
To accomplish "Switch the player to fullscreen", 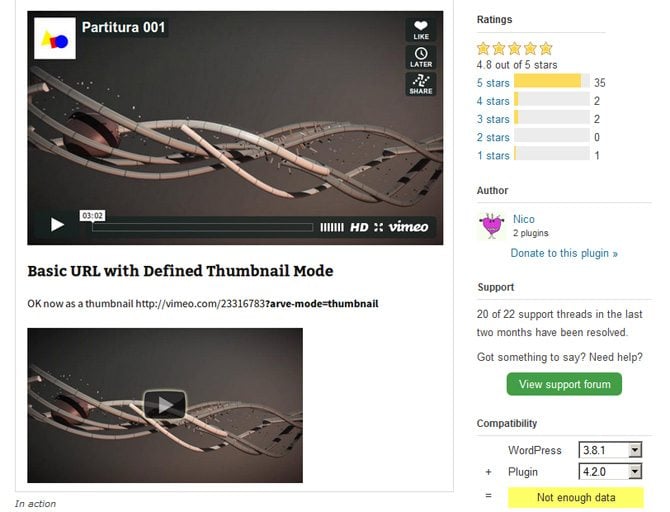I will click(378, 227).
